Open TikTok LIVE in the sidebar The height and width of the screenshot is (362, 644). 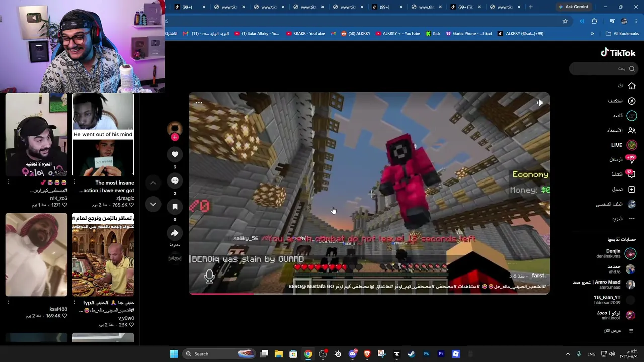624,145
